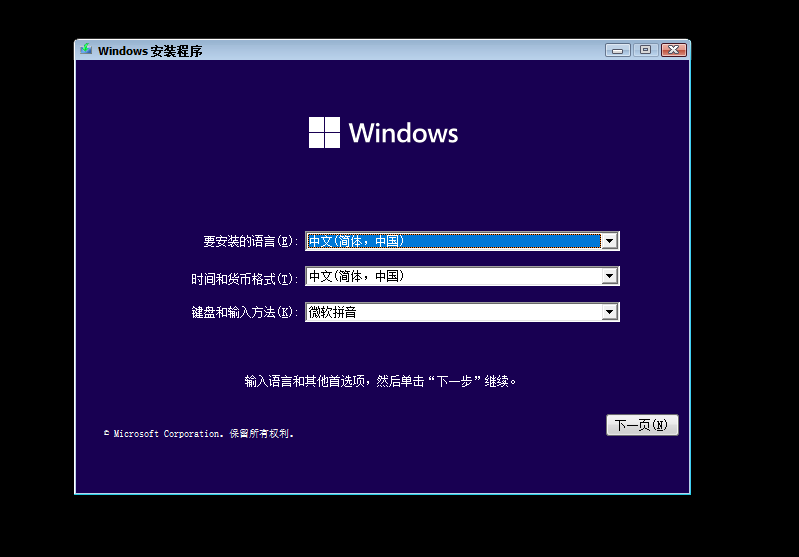799x557 pixels.
Task: Click the Windows logo in the center
Action: coord(383,132)
